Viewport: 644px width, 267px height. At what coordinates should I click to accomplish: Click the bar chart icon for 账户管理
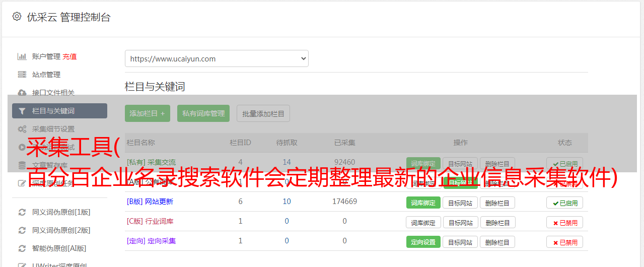22,56
